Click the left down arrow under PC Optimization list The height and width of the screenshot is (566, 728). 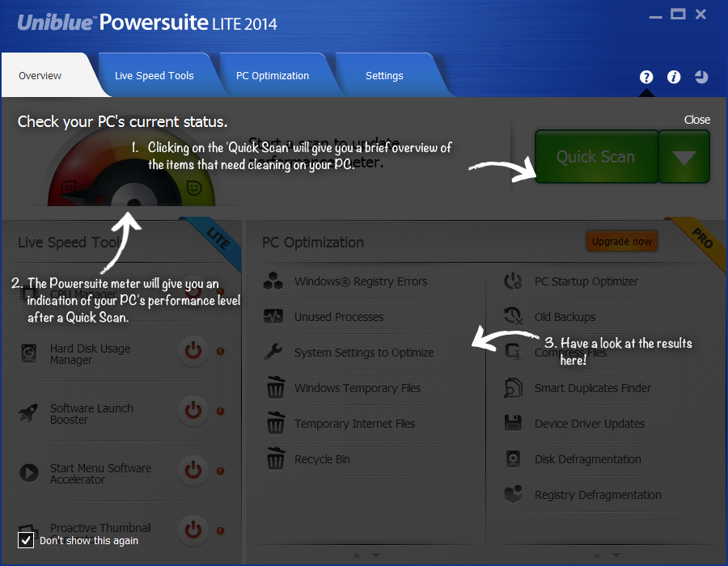coord(376,555)
